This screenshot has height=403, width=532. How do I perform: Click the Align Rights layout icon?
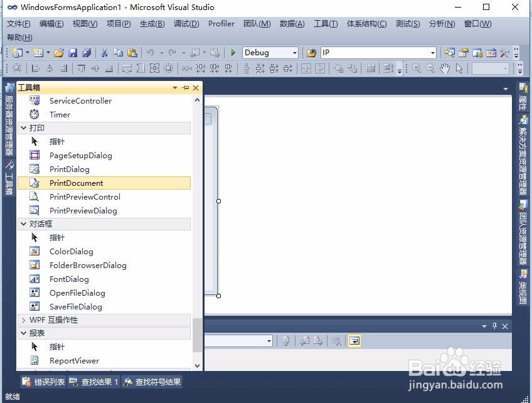pyautogui.click(x=63, y=68)
